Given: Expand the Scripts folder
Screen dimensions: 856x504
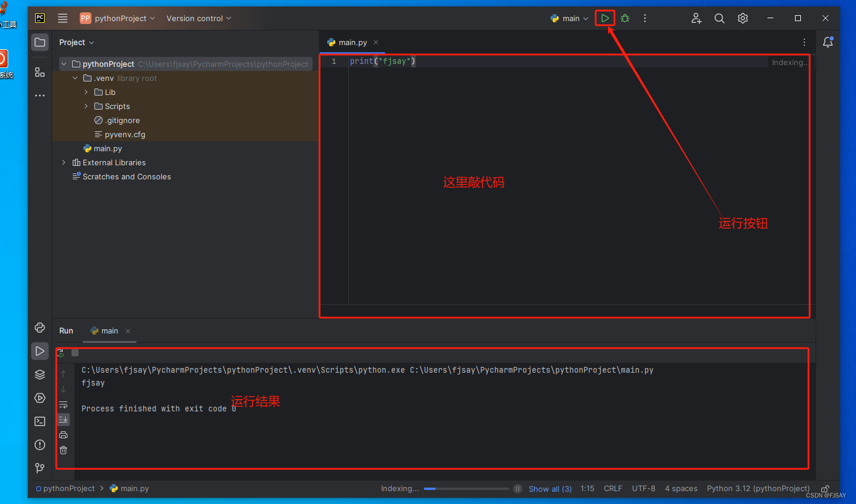Looking at the screenshot, I should coord(86,106).
